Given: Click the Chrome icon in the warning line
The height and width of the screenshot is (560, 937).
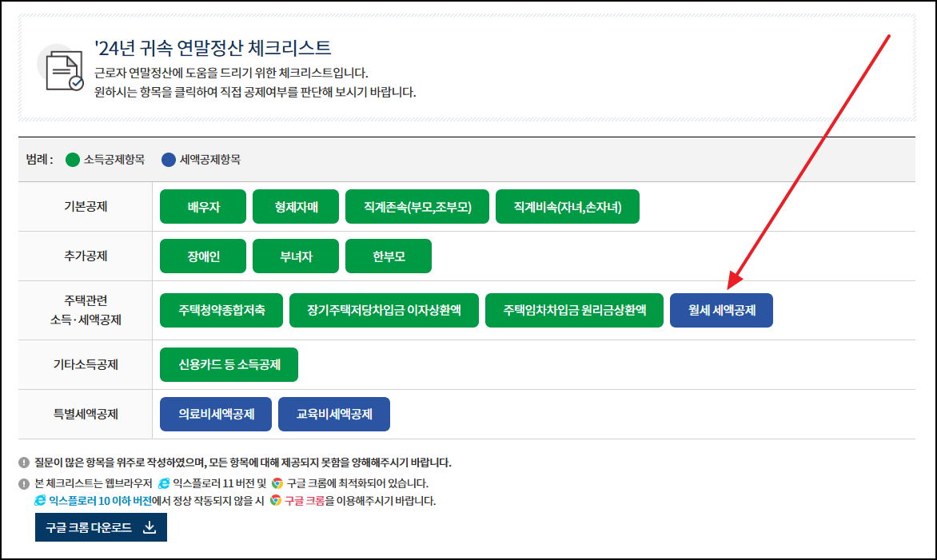Looking at the screenshot, I should [273, 502].
